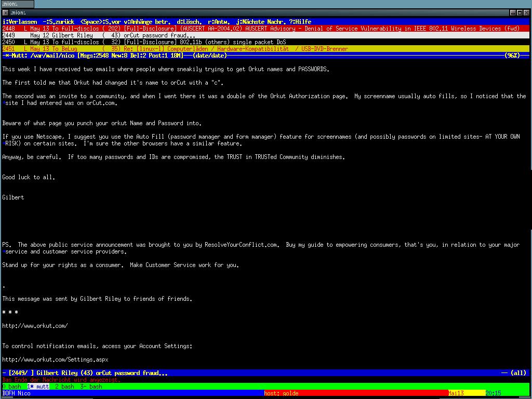532x399 pixels.
Task: Click the standalone 'Gilbert' signature line
Action: (13, 197)
